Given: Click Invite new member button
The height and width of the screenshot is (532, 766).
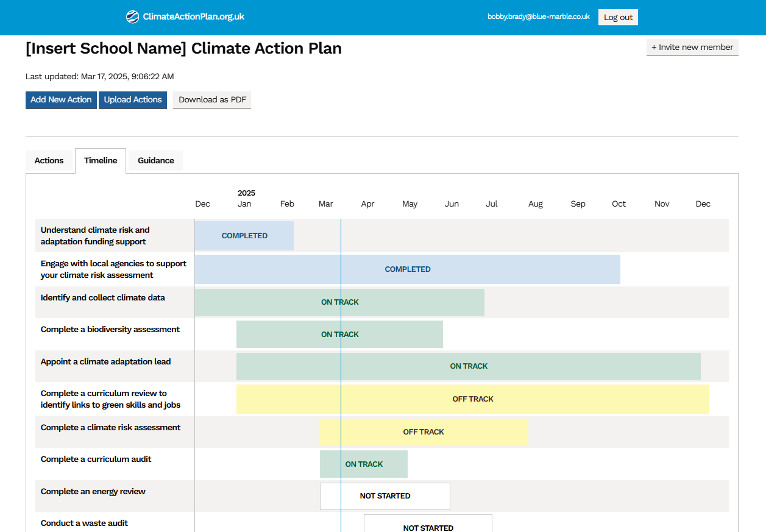Looking at the screenshot, I should click(692, 48).
